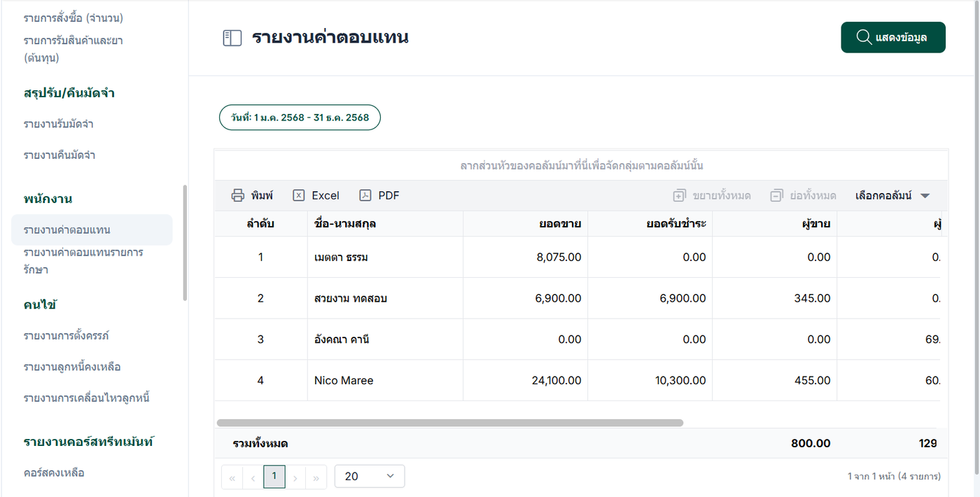
Task: Open รายงานคืนมัดจำ report link
Action: pyautogui.click(x=59, y=155)
